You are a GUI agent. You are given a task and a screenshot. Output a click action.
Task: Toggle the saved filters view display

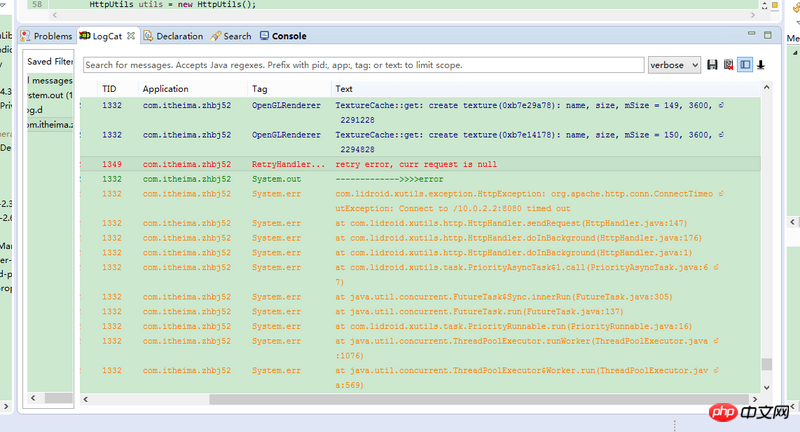(744, 65)
